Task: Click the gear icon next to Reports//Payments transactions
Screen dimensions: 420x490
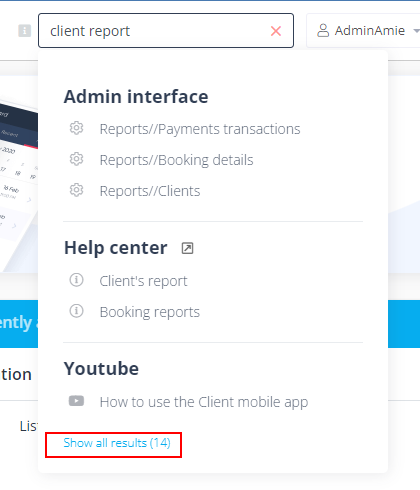Action: [x=76, y=128]
